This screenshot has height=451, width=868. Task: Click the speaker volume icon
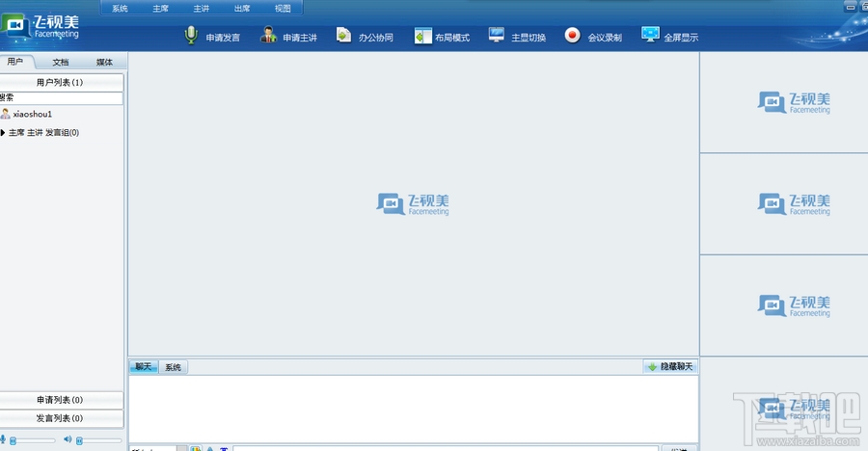[68, 439]
